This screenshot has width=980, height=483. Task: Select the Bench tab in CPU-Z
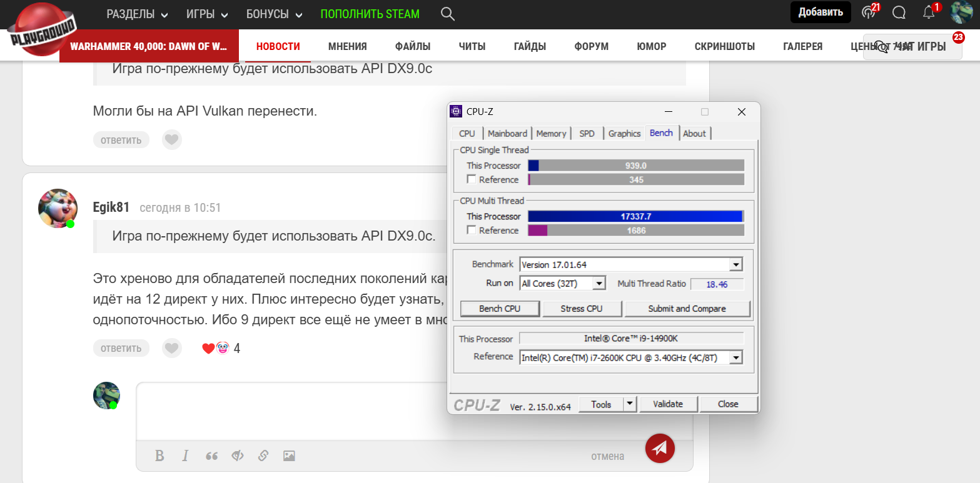pos(661,132)
